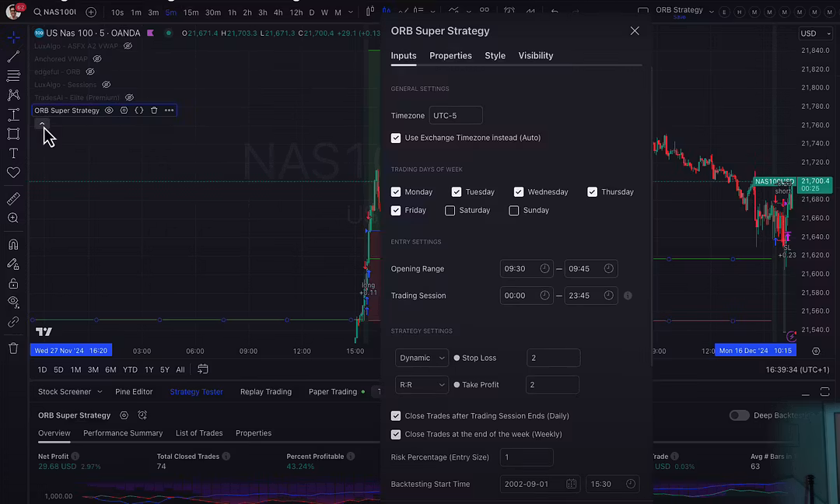Viewport: 840px width, 504px height.
Task: Select the Text tool in left toolbar
Action: (x=13, y=153)
